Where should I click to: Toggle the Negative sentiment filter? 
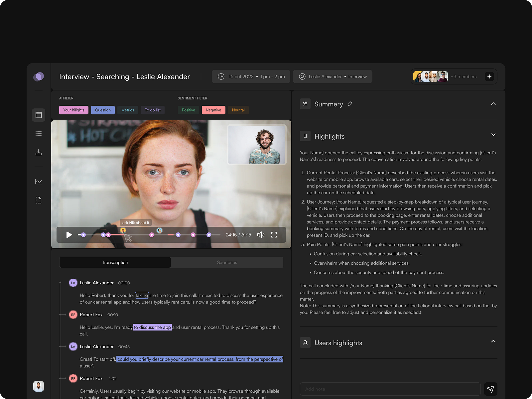pyautogui.click(x=213, y=110)
